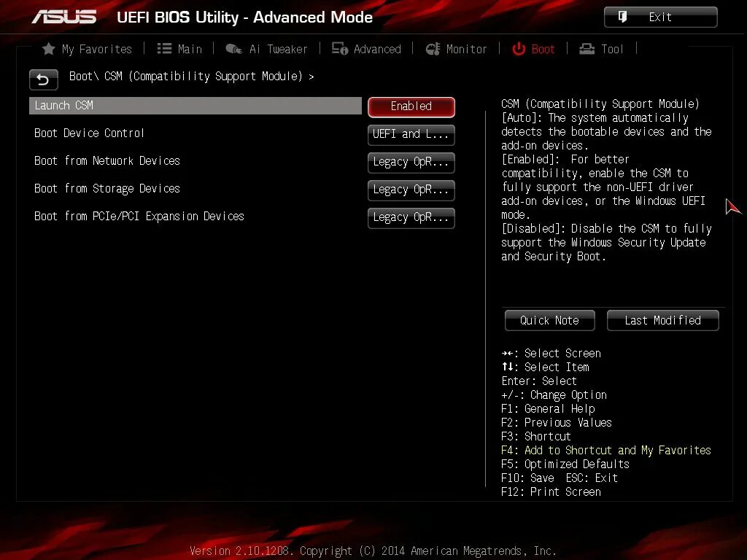The image size is (747, 560).
Task: Open Quick Note
Action: [x=550, y=321]
